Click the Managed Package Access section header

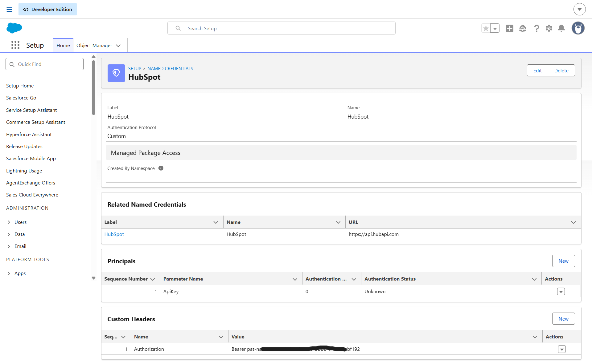click(x=341, y=152)
